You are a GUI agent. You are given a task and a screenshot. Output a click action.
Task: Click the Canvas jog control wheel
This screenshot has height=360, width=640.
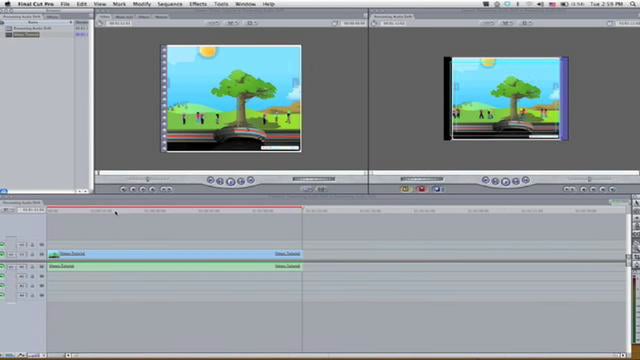tap(422, 179)
